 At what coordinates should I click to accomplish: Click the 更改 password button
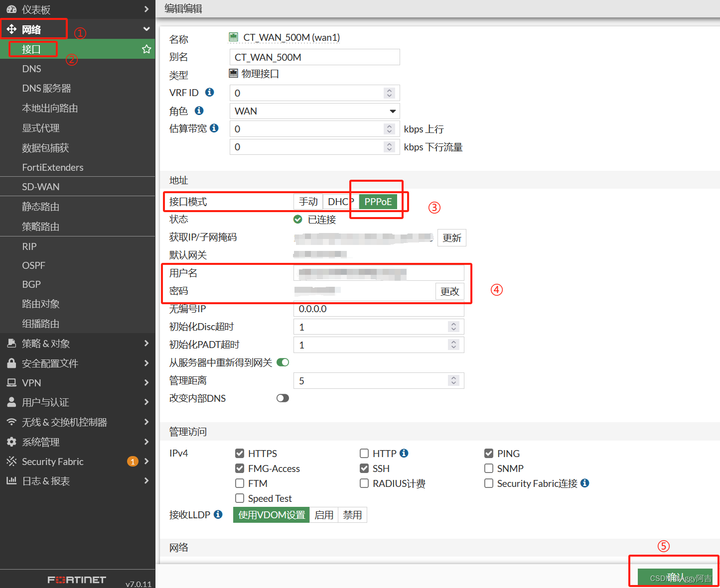point(449,291)
